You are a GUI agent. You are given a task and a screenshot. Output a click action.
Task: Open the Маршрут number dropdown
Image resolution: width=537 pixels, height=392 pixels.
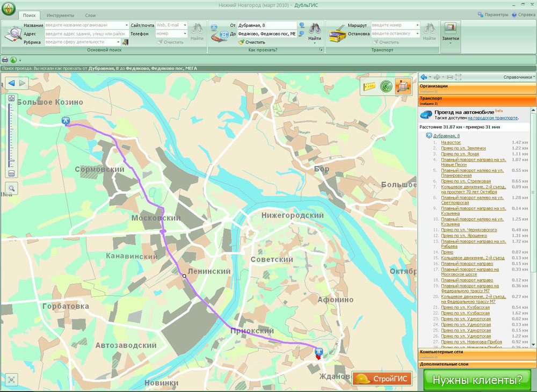tap(417, 25)
